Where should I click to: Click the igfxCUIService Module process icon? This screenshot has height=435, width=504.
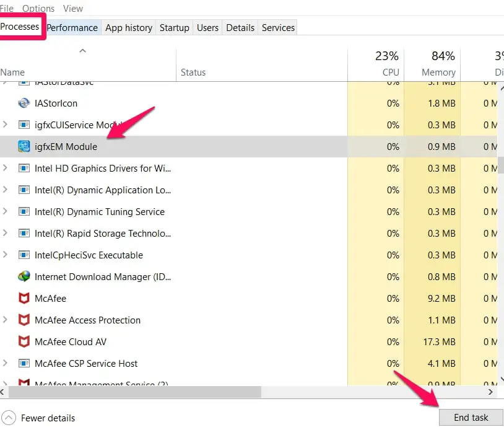click(x=24, y=125)
